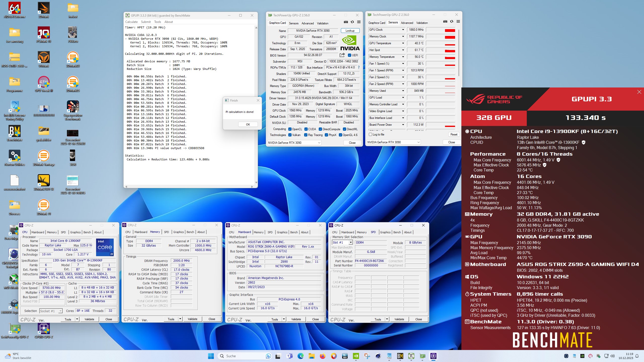
Task: Expand Hot Spot sensor dropdown
Action: (403, 50)
